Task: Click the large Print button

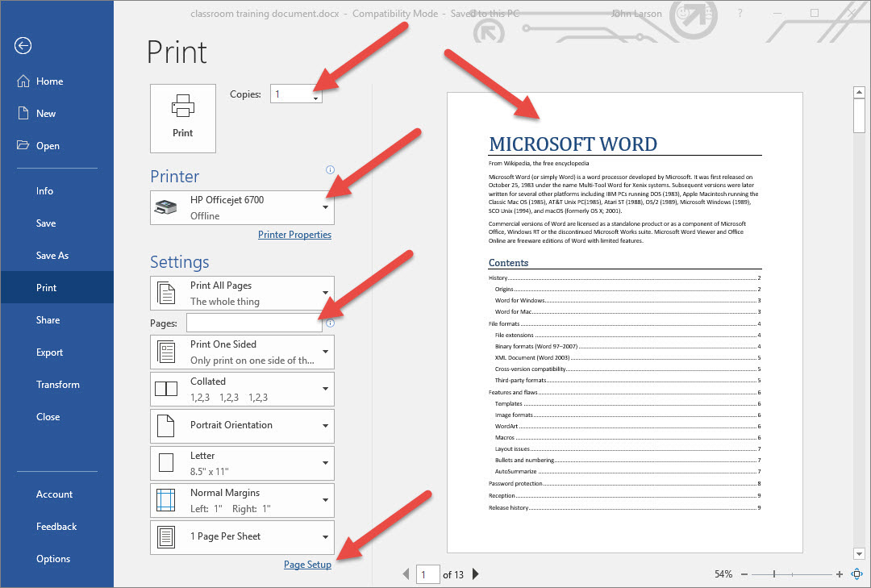Action: click(183, 118)
